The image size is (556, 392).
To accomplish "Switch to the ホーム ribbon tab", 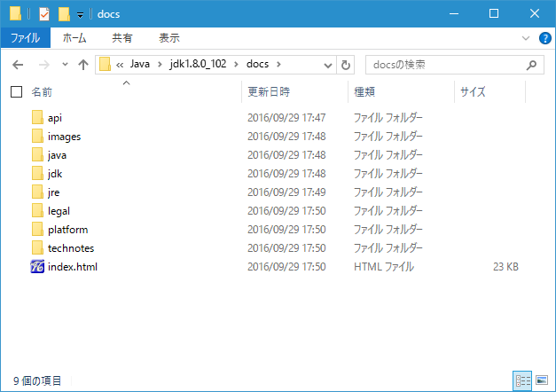I will tap(74, 37).
